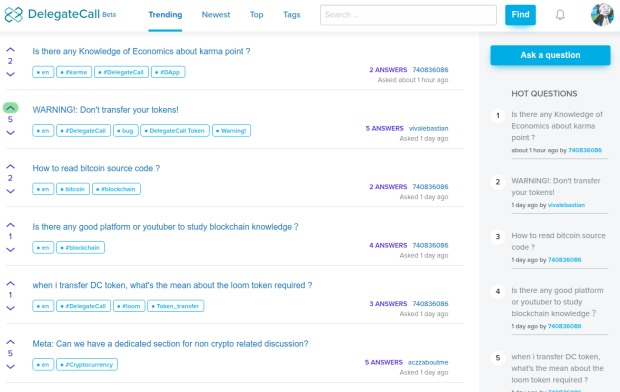Open author aczzaboutme profile
Screen dimensions: 620x392
[428, 362]
